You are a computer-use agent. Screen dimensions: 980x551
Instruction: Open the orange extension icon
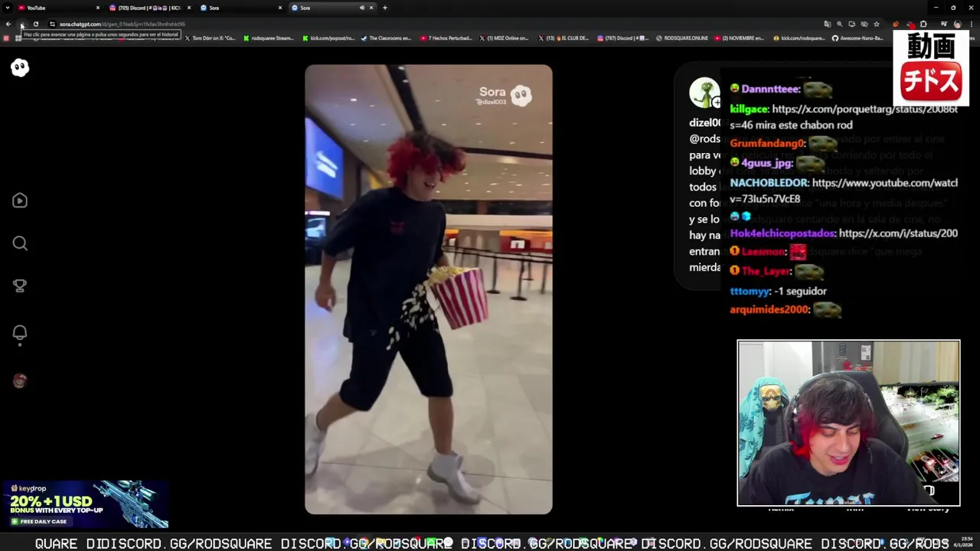[x=896, y=24]
